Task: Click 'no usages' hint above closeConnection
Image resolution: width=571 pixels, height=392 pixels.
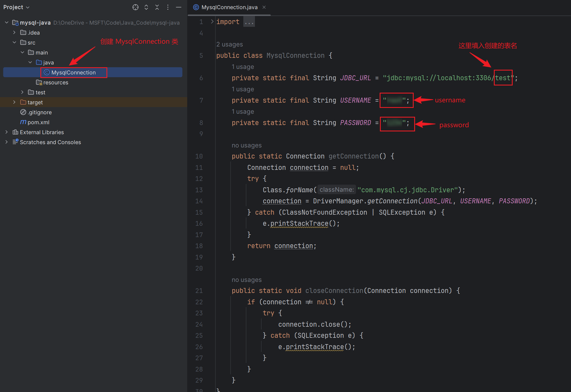Action: pyautogui.click(x=247, y=280)
